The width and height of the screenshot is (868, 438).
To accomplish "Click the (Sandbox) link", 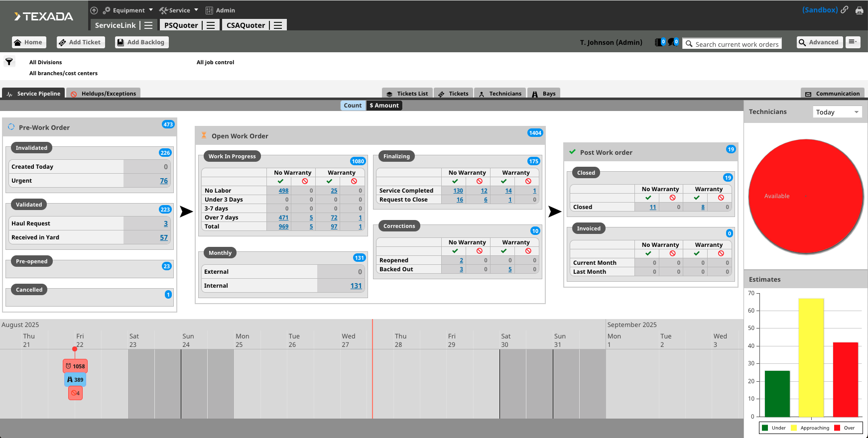I will [820, 10].
